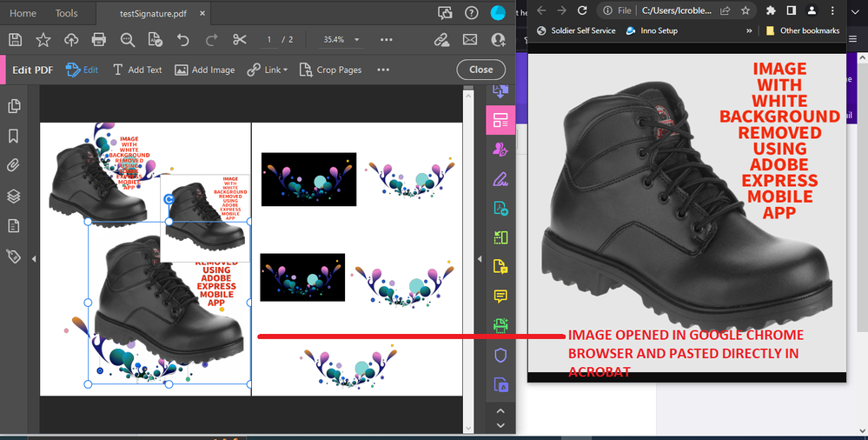The image size is (868, 440).
Task: Open the bookmarks panel icon
Action: (14, 136)
